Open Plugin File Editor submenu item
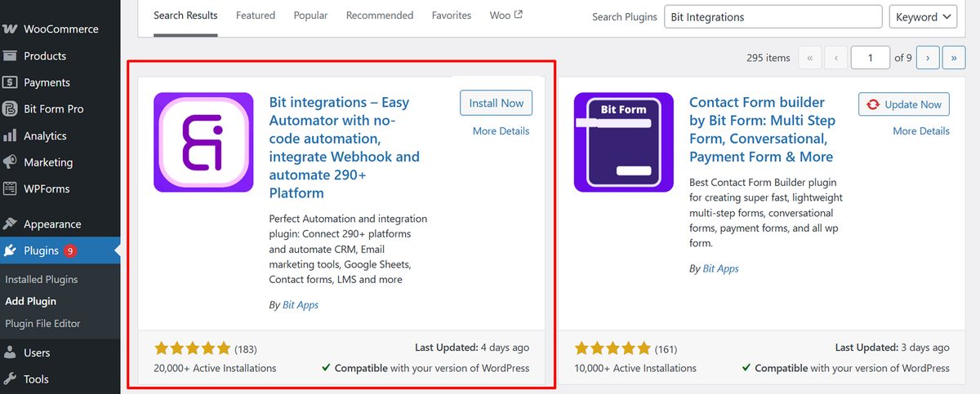 click(x=42, y=323)
